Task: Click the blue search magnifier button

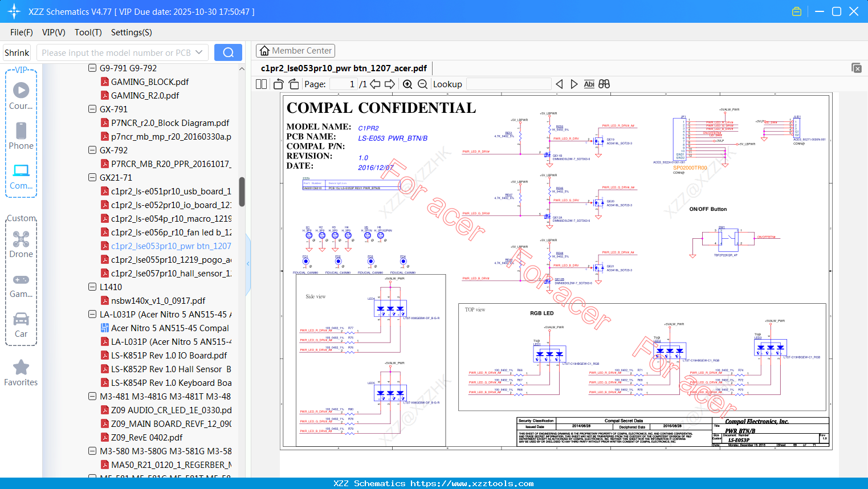Action: pos(228,52)
